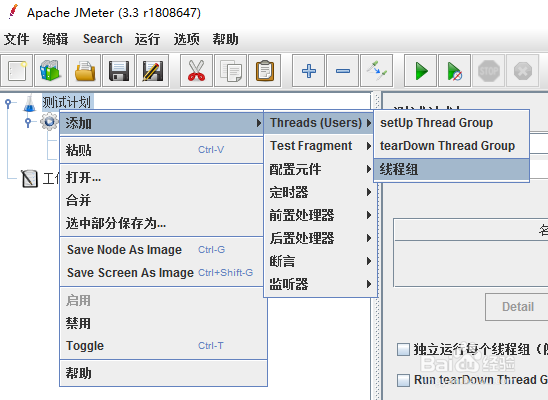Expand the Test Fragment submenu
The image size is (548, 400).
pos(320,146)
